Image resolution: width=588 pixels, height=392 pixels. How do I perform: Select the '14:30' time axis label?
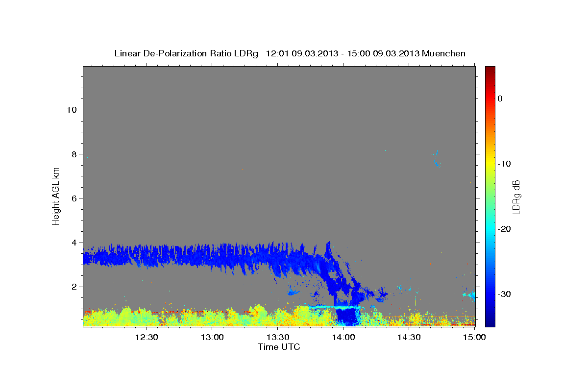point(409,337)
